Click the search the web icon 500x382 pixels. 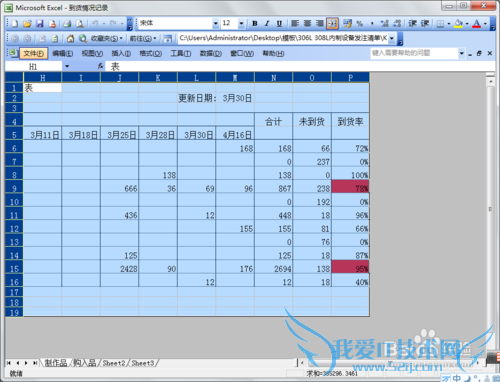point(83,38)
